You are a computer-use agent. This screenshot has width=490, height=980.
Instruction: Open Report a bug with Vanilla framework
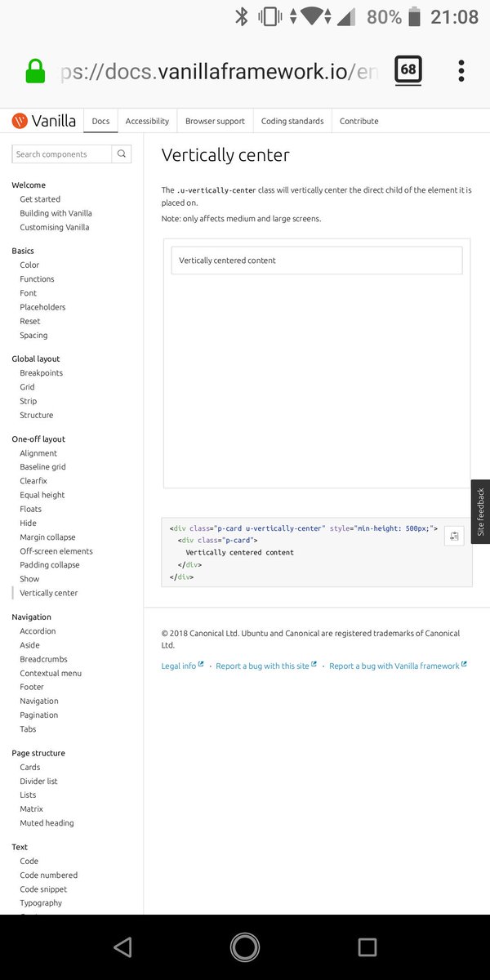pyautogui.click(x=398, y=666)
